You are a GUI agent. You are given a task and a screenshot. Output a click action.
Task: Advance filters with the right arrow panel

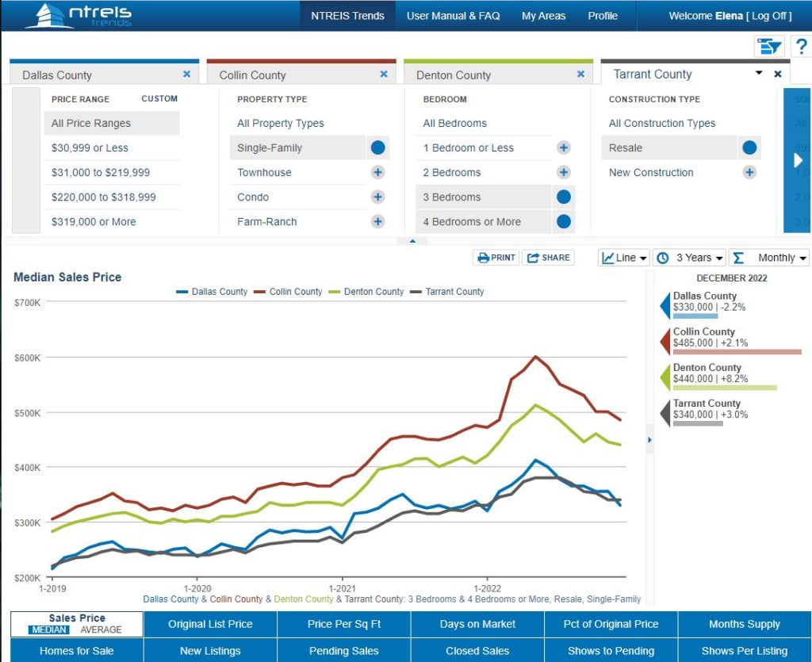[798, 160]
